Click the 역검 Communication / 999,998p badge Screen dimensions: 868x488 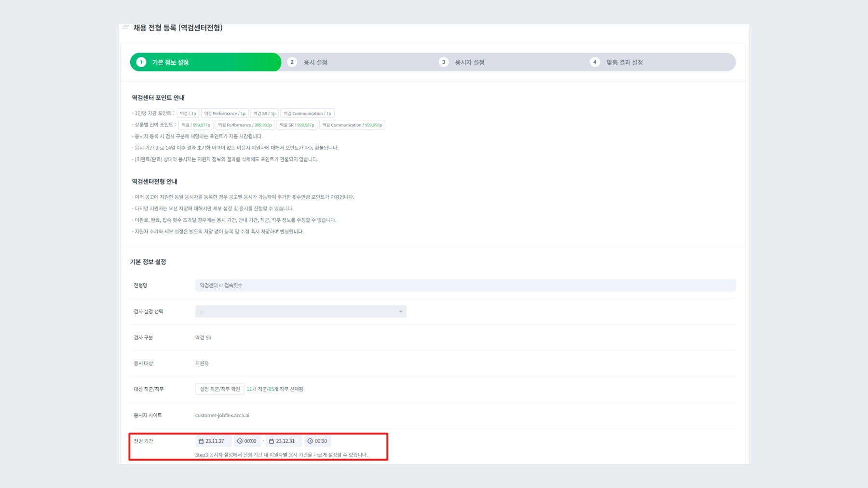point(353,125)
